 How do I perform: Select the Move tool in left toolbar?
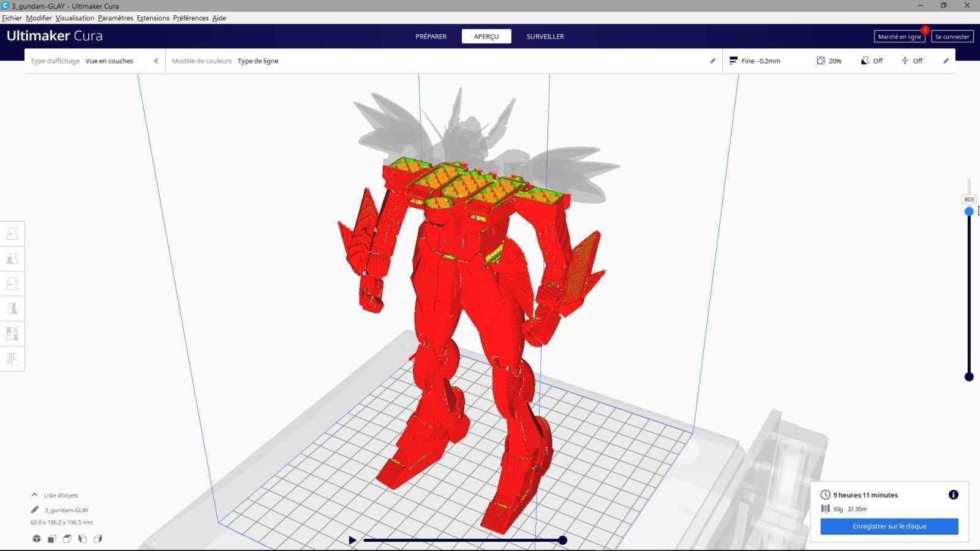coord(12,234)
